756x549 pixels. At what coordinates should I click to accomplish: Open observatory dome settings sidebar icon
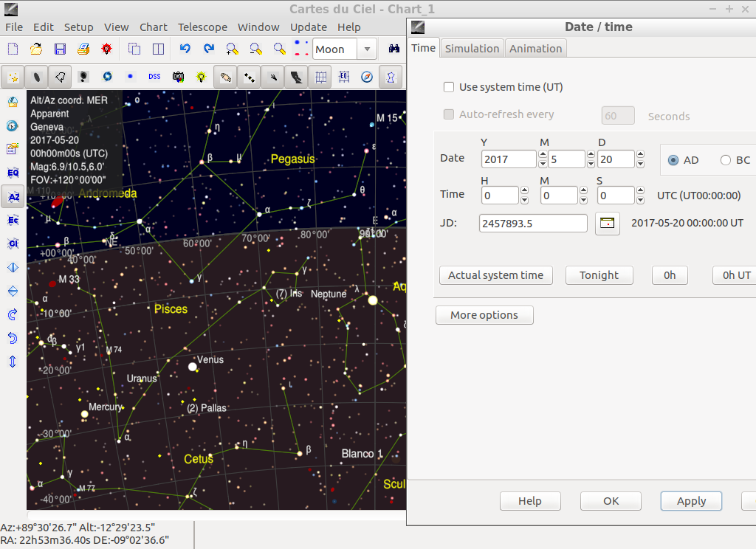pyautogui.click(x=13, y=102)
